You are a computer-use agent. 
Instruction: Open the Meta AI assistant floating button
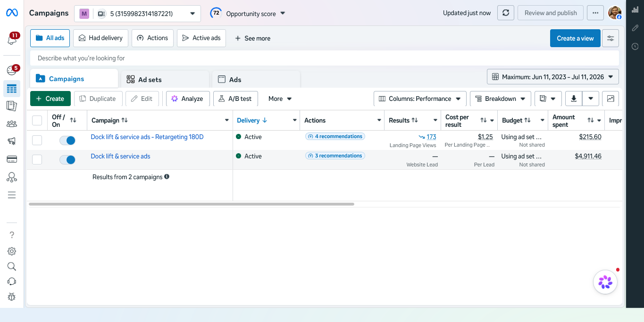coord(605,282)
